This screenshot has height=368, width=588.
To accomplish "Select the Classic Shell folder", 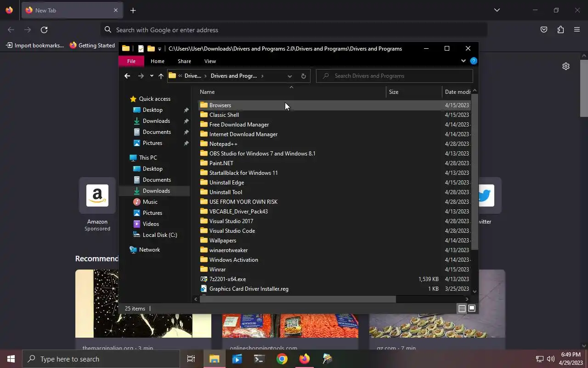I will pos(334,115).
